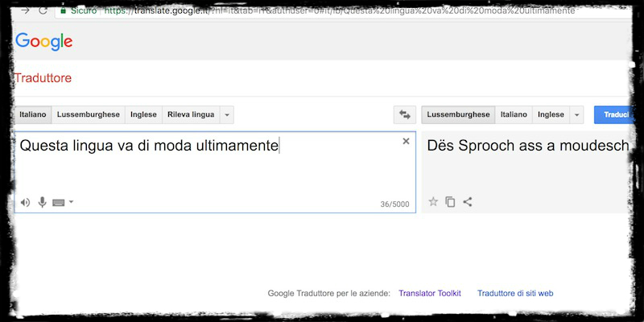Share the translation result
The height and width of the screenshot is (322, 644).
click(x=468, y=201)
